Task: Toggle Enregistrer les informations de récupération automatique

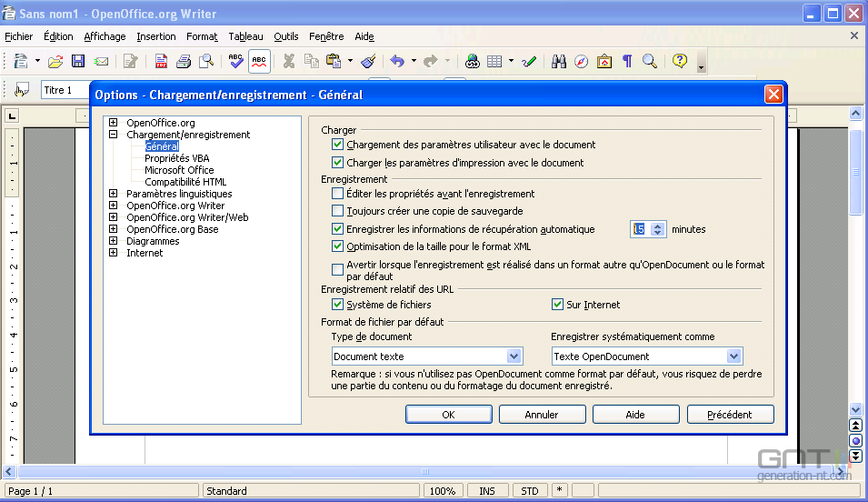Action: (338, 229)
